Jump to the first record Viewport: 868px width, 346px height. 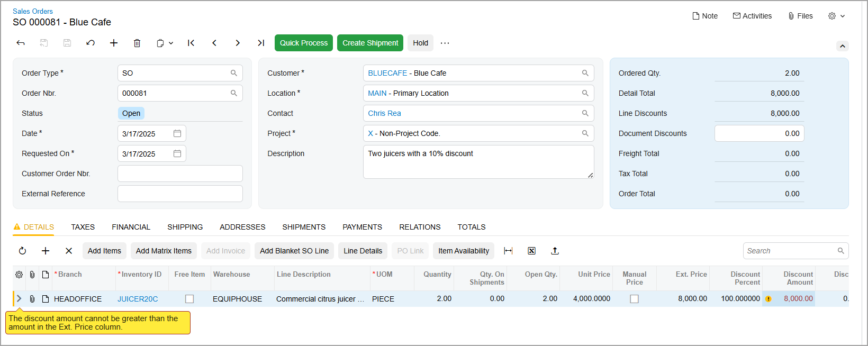(x=191, y=43)
